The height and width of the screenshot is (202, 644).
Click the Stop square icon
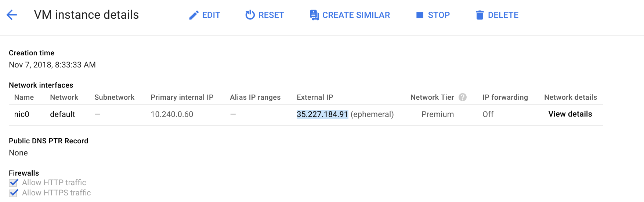pyautogui.click(x=420, y=15)
